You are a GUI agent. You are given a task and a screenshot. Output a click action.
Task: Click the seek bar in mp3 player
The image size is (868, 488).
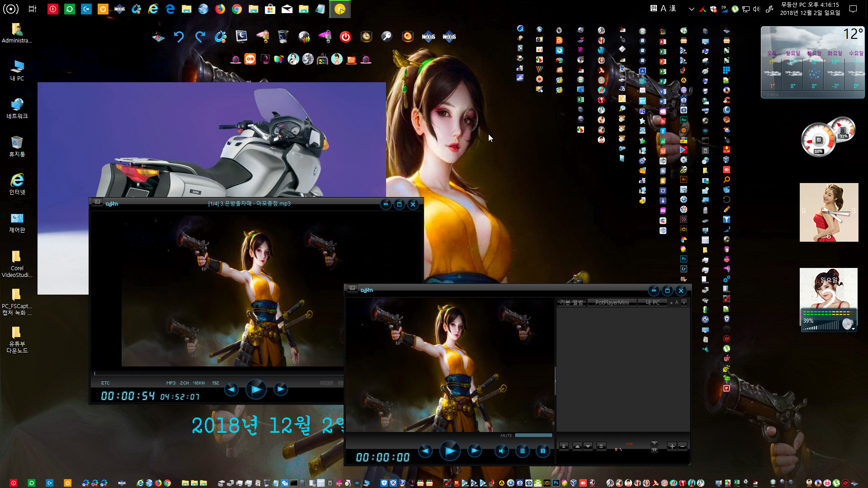[x=218, y=374]
